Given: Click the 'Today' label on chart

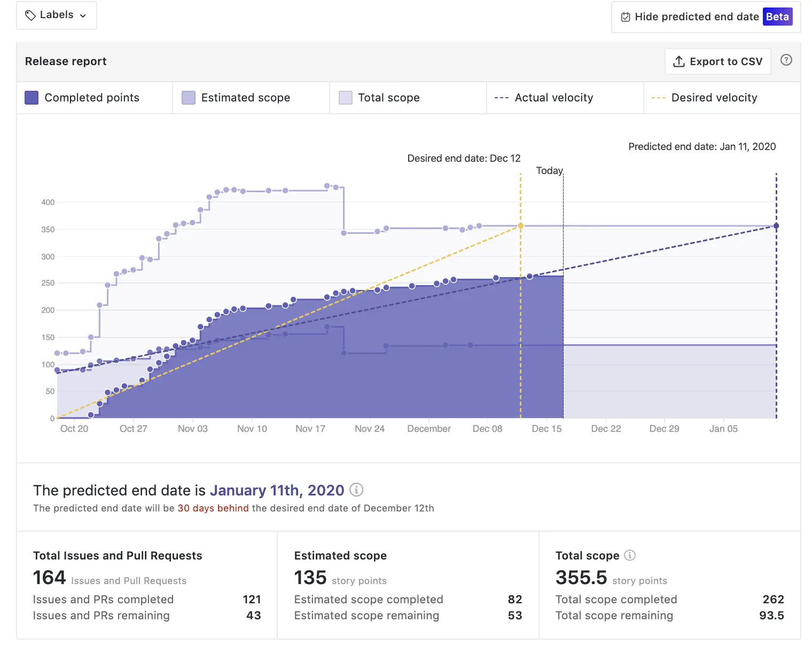Looking at the screenshot, I should tap(550, 171).
